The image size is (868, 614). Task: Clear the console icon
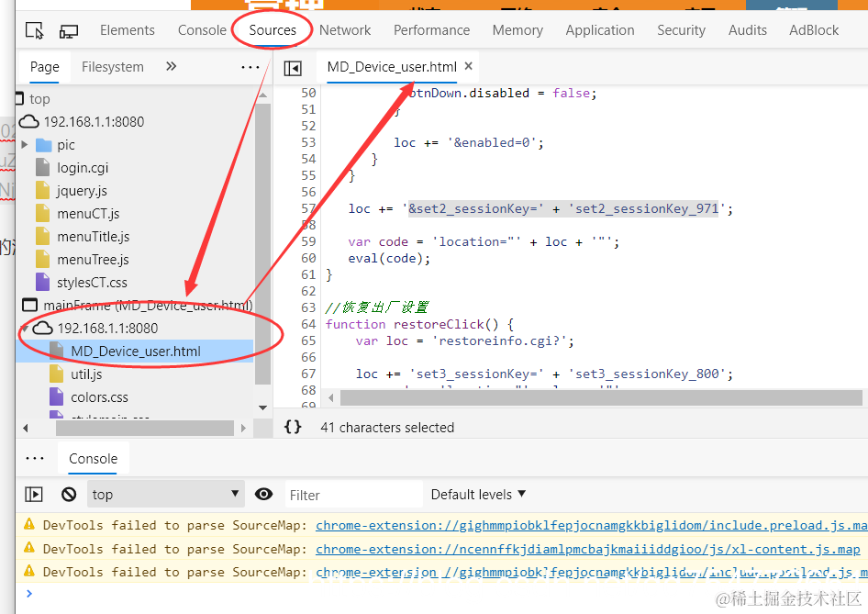coord(69,494)
